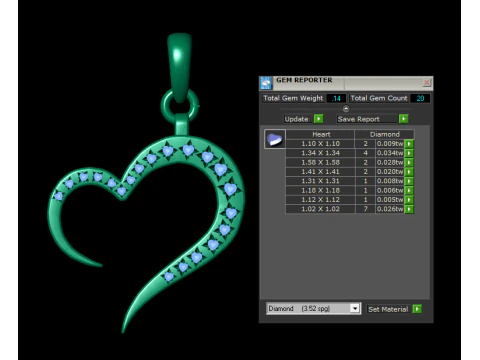The width and height of the screenshot is (480, 360).
Task: Select the 1.41 X 1.41 size cell
Action: click(320, 172)
